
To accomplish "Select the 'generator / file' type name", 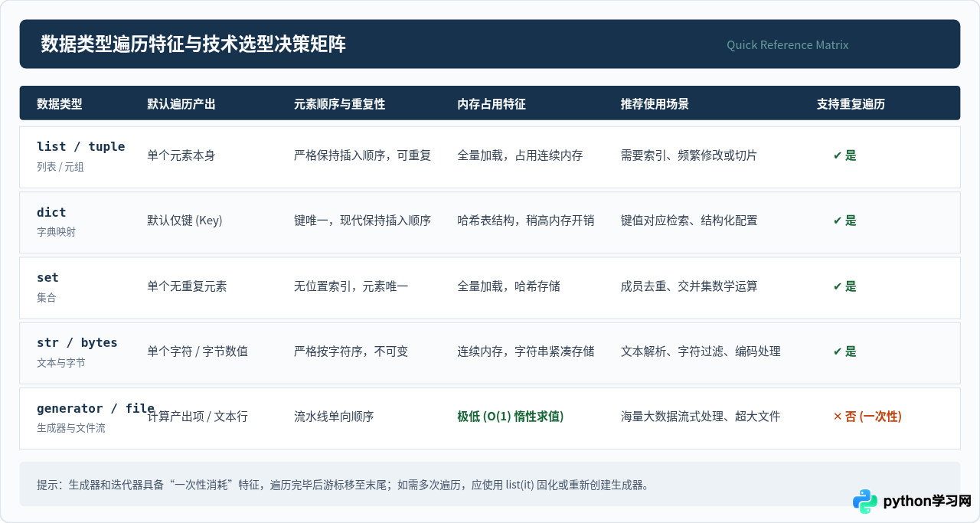I will (x=96, y=409).
